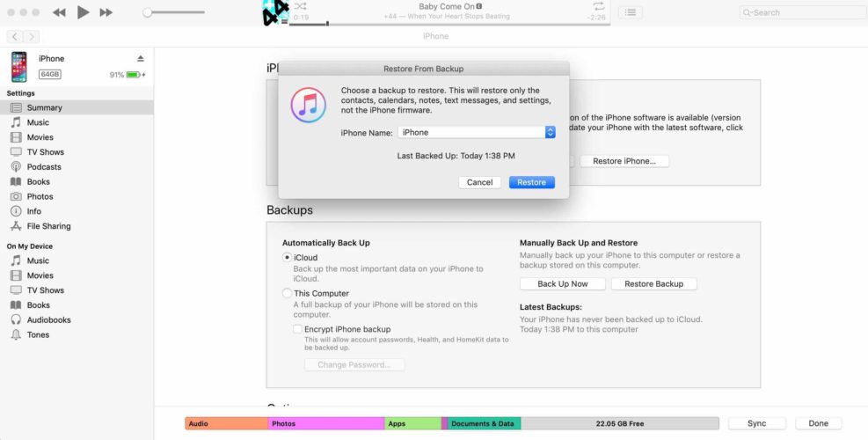Click the 64GB capacity label
868x440 pixels.
coord(50,74)
